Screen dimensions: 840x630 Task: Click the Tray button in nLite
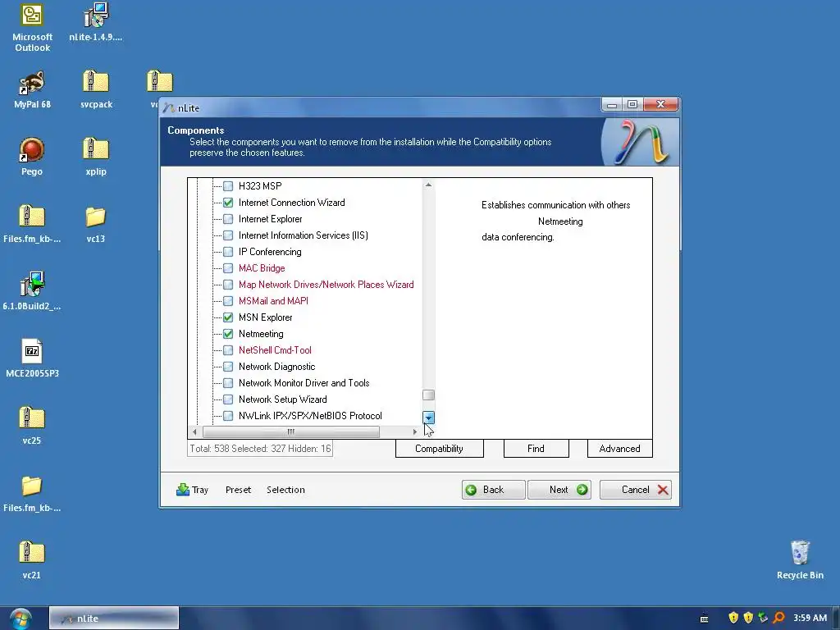click(192, 490)
